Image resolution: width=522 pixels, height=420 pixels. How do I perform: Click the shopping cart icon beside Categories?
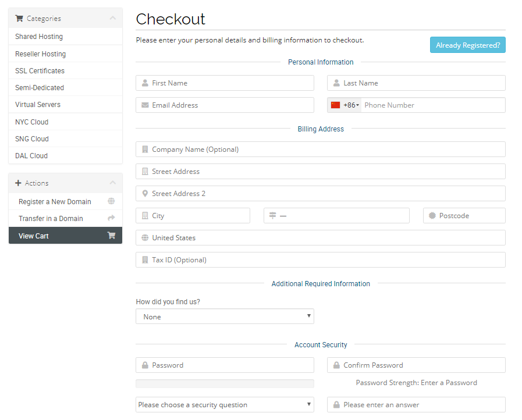(19, 19)
